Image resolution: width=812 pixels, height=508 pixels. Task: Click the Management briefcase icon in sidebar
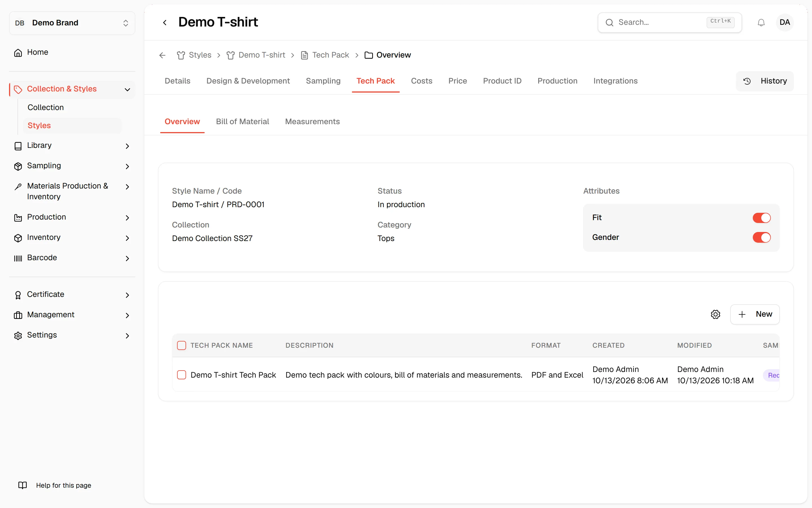(18, 315)
